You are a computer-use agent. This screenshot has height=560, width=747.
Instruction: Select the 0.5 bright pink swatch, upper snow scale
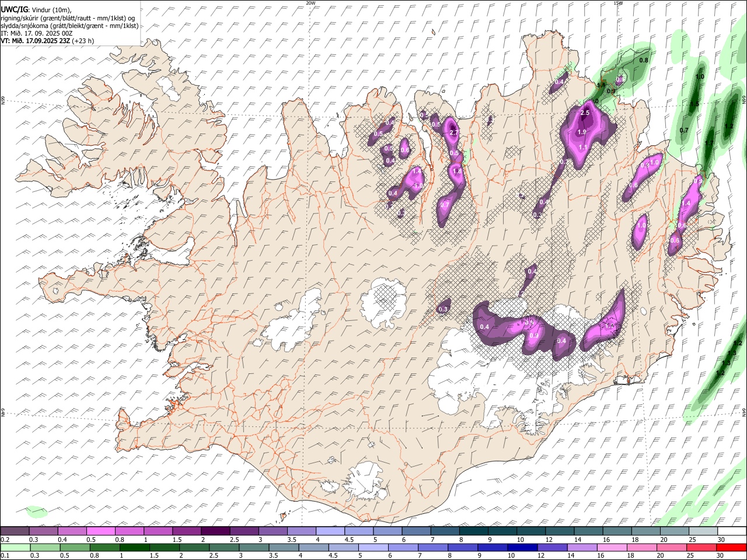[x=100, y=531]
